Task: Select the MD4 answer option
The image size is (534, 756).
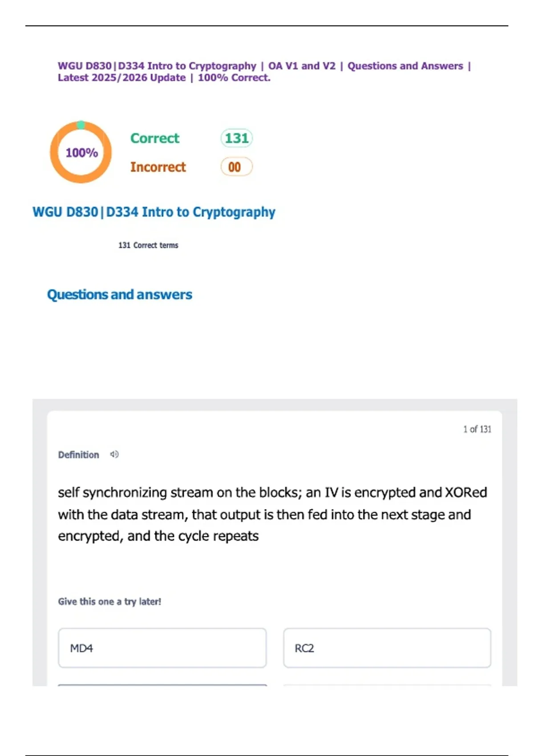Action: point(162,648)
